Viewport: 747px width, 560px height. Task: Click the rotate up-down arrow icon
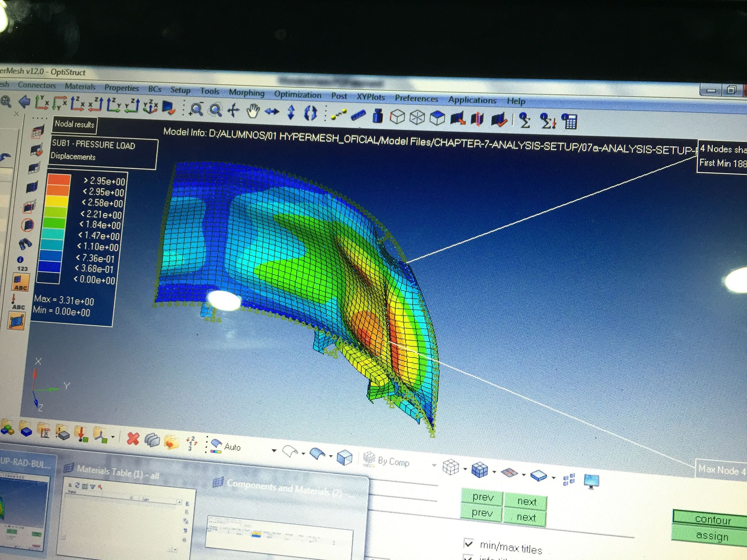tap(291, 112)
